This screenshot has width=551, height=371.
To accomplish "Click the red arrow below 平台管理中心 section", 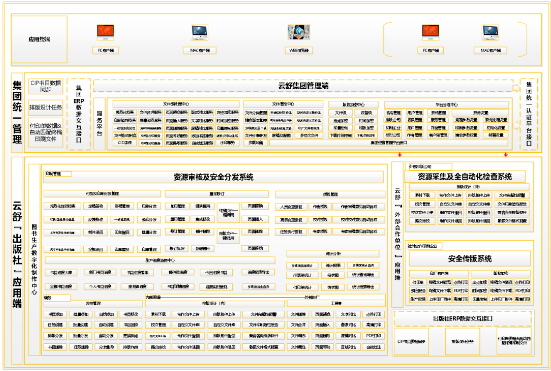I will [400, 155].
